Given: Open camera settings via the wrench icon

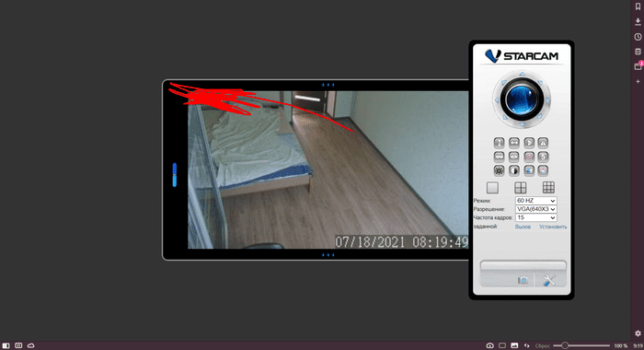Looking at the screenshot, I should pos(549,280).
